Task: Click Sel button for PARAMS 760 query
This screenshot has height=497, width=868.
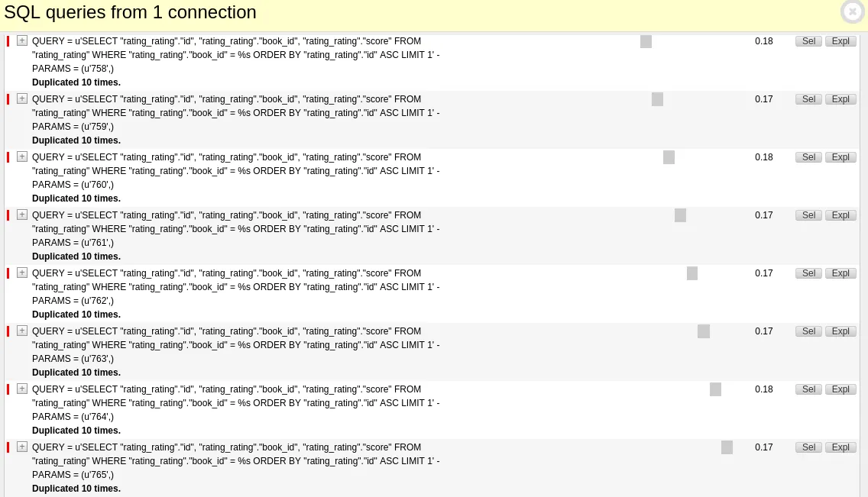Action: click(808, 157)
